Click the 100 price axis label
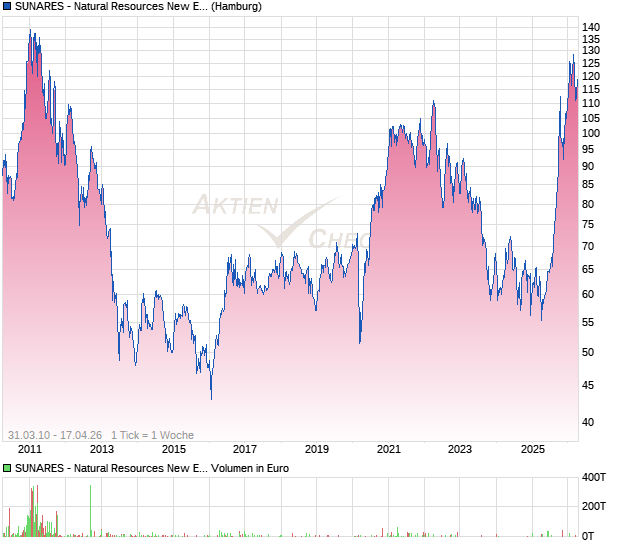 tap(591, 133)
